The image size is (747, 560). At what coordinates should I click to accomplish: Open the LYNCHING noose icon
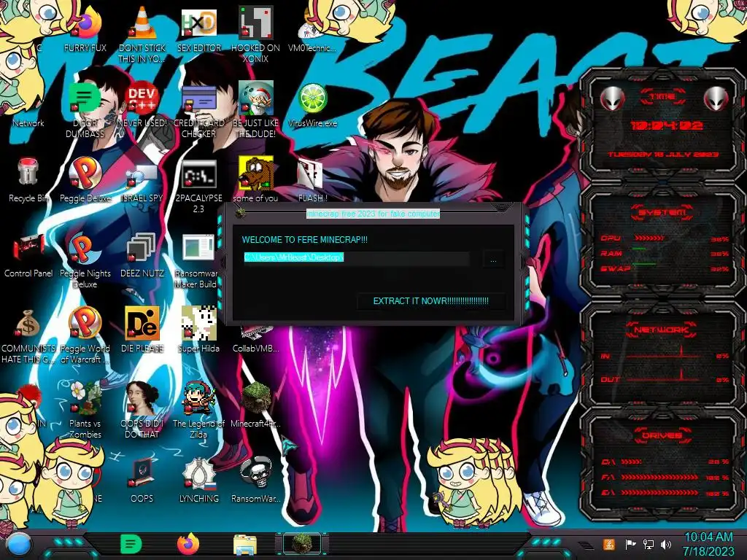199,473
